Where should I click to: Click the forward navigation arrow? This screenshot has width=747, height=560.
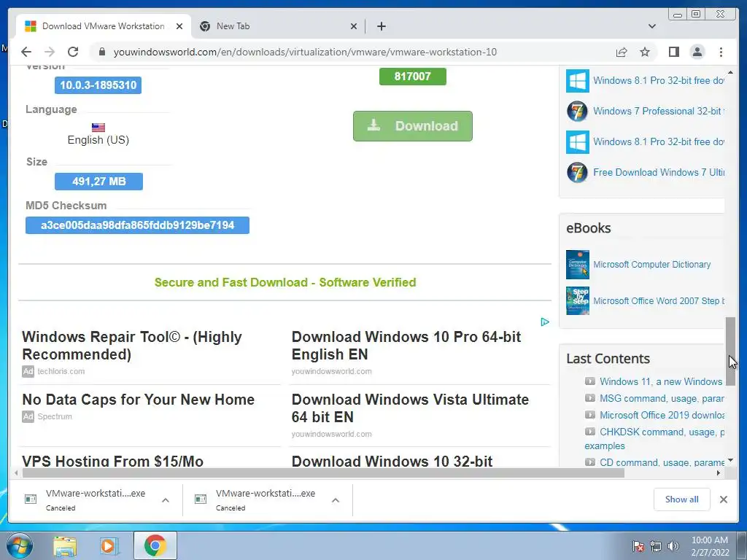[50, 52]
